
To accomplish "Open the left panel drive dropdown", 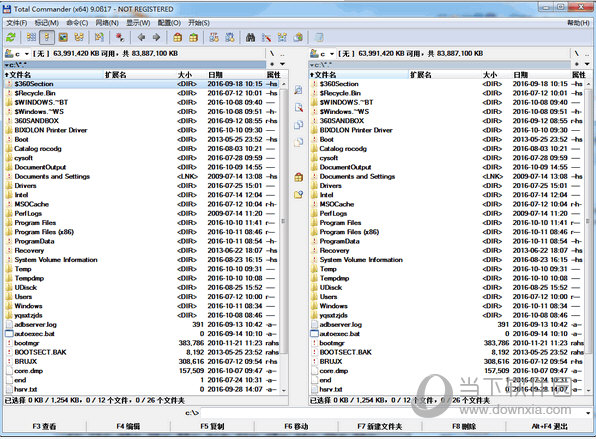I will [17, 54].
